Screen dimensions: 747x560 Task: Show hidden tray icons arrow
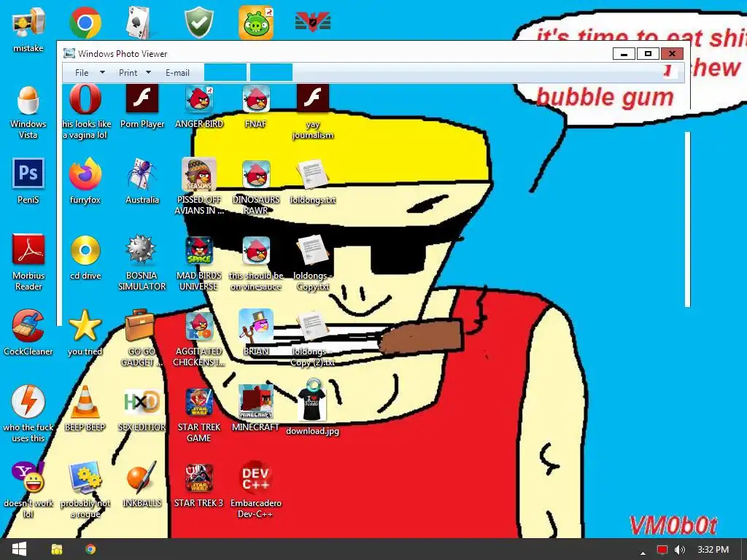[x=643, y=553]
